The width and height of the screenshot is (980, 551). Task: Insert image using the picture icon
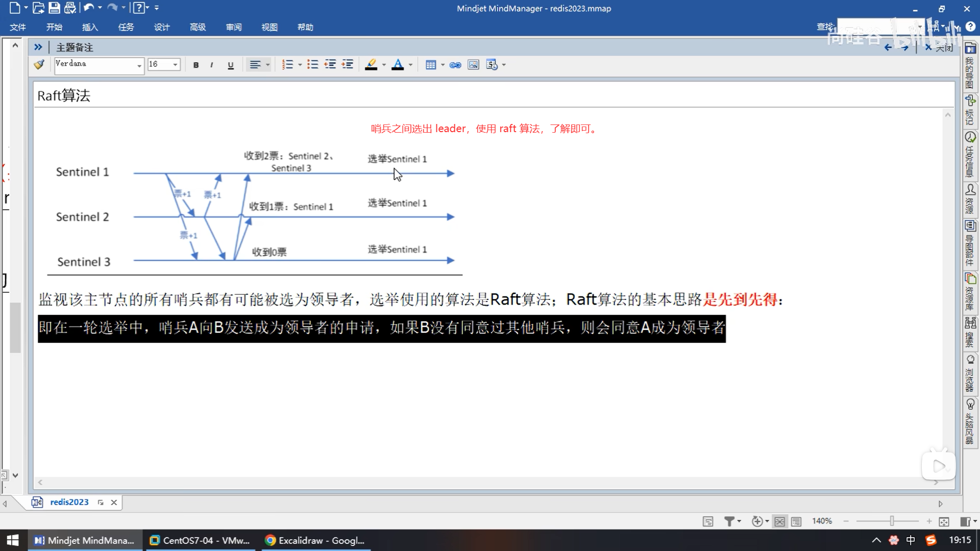[473, 65]
